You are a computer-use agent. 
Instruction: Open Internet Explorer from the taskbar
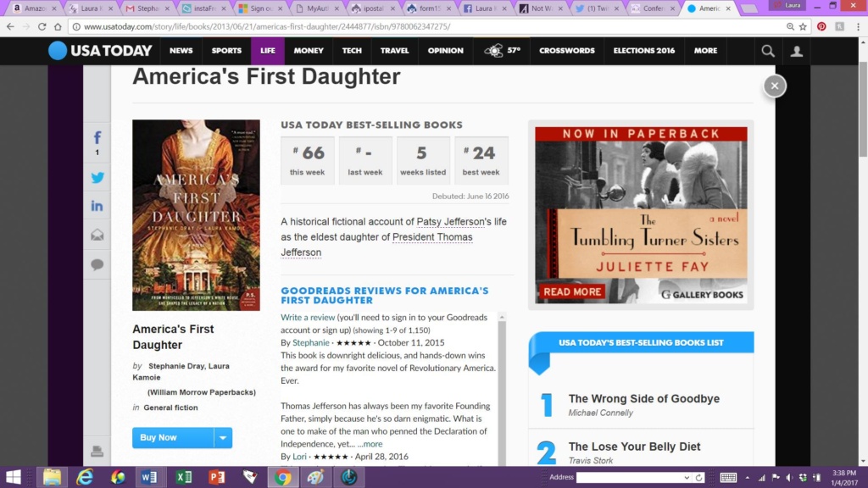(85, 477)
